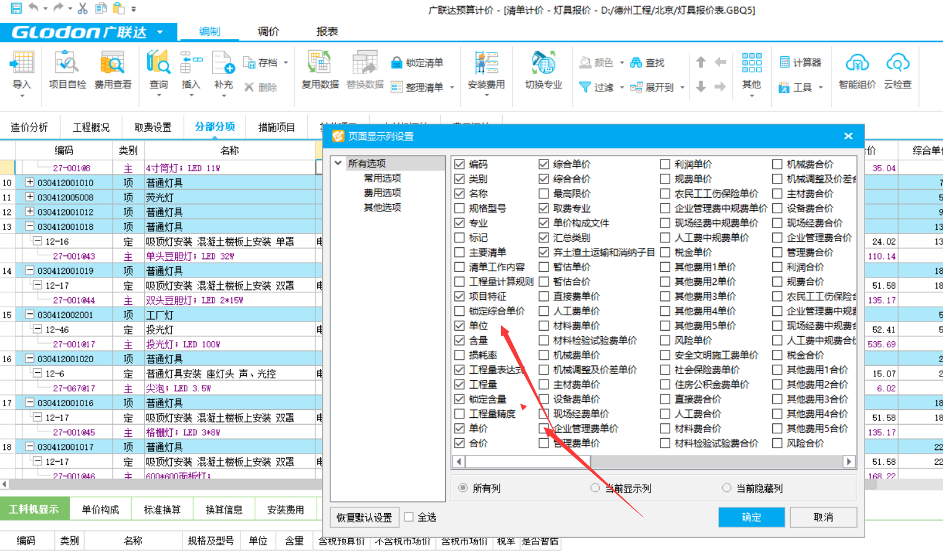Switch to the 报表 ribbon tab
Screen dimensions: 943x560
point(327,32)
